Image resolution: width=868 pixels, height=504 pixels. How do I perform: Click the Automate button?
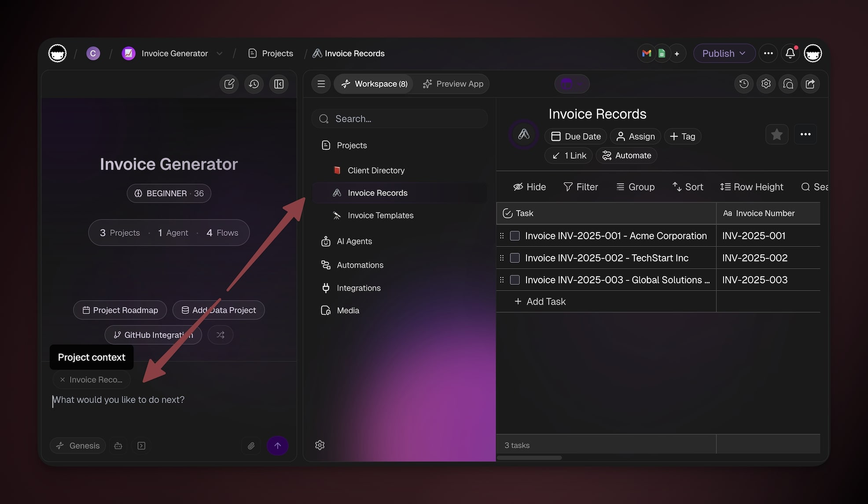coord(626,155)
